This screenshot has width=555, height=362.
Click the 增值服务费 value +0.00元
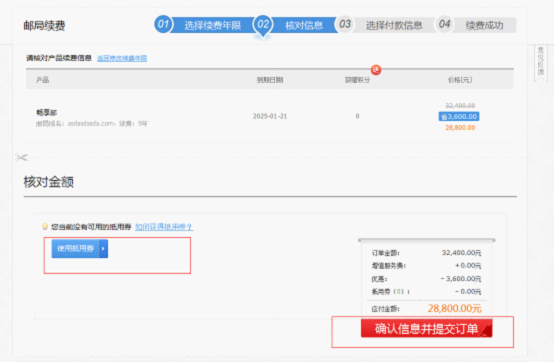(468, 265)
